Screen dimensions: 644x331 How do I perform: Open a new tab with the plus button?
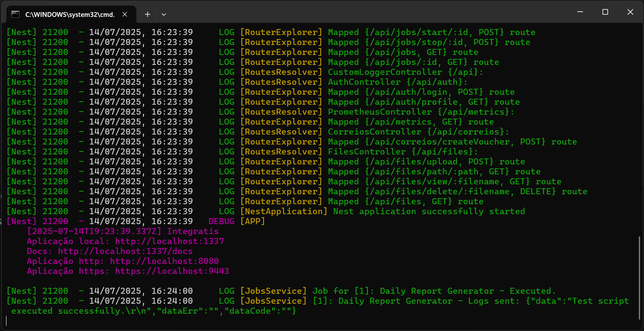[x=148, y=14]
